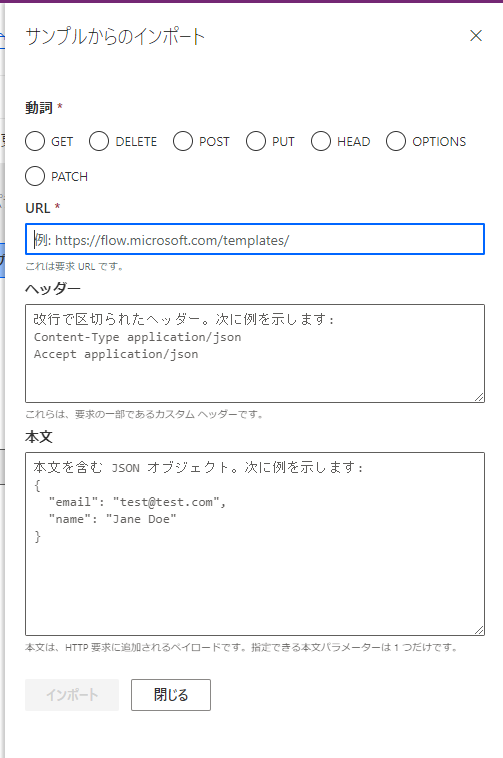
Task: Click the 本文 section label
Action: (39, 437)
